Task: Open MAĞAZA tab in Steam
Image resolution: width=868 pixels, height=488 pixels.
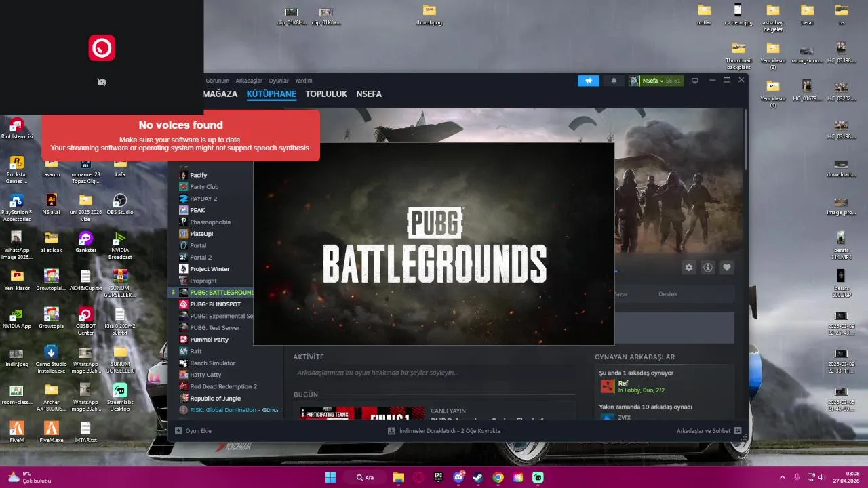Action: [x=220, y=94]
